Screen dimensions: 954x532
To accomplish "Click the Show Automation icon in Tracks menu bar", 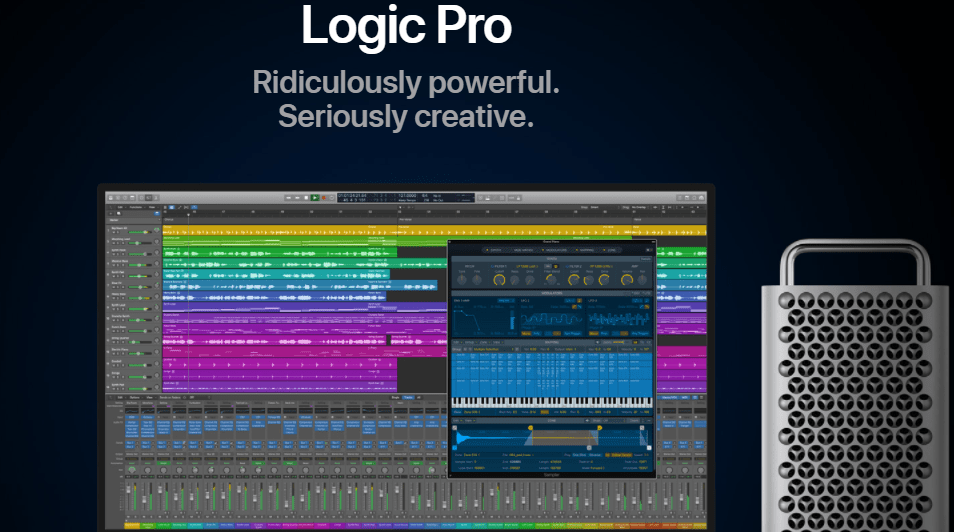I will [x=179, y=208].
